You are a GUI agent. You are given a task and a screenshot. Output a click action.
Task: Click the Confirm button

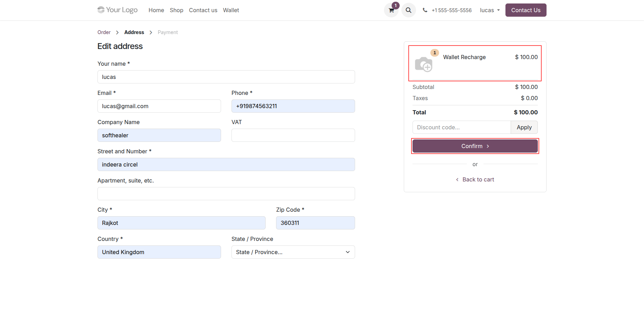point(475,146)
